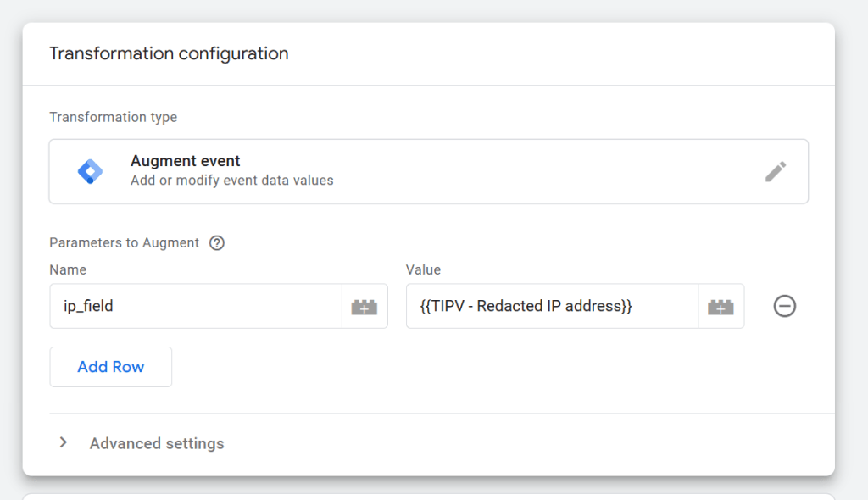The image size is (868, 500).
Task: Click the Value input with TIPV variable
Action: (x=551, y=306)
